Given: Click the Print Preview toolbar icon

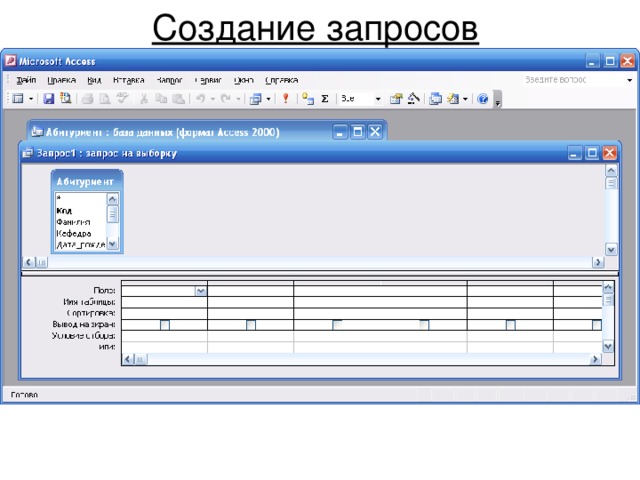Looking at the screenshot, I should pyautogui.click(x=104, y=98).
